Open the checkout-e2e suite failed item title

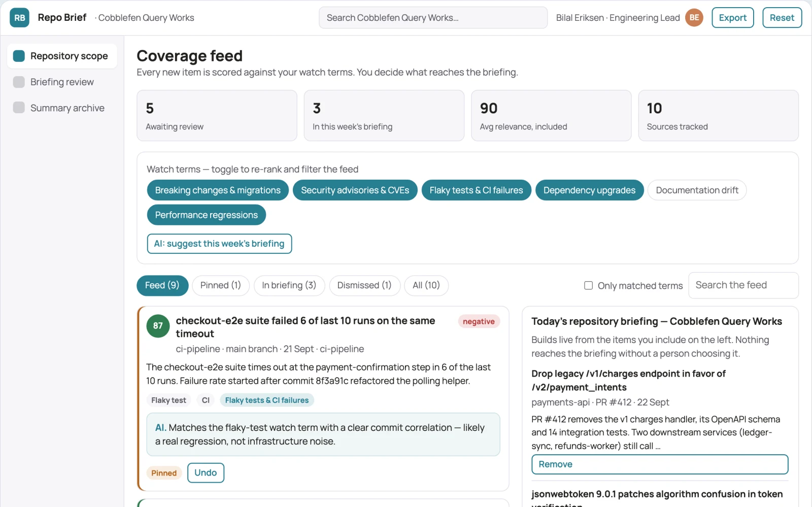tap(306, 327)
